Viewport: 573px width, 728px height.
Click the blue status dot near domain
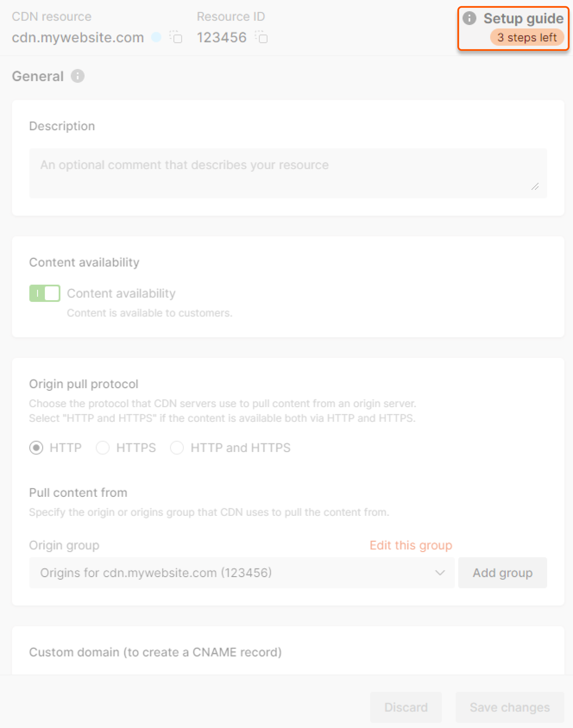click(x=156, y=37)
